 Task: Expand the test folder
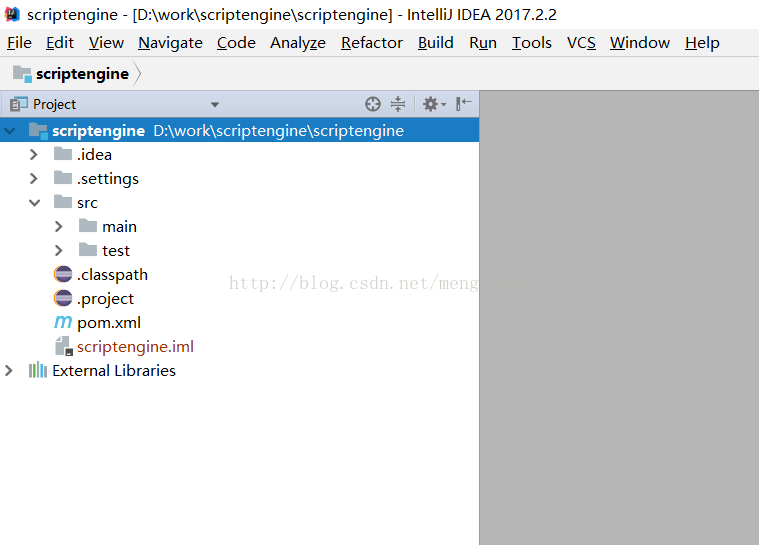[59, 250]
